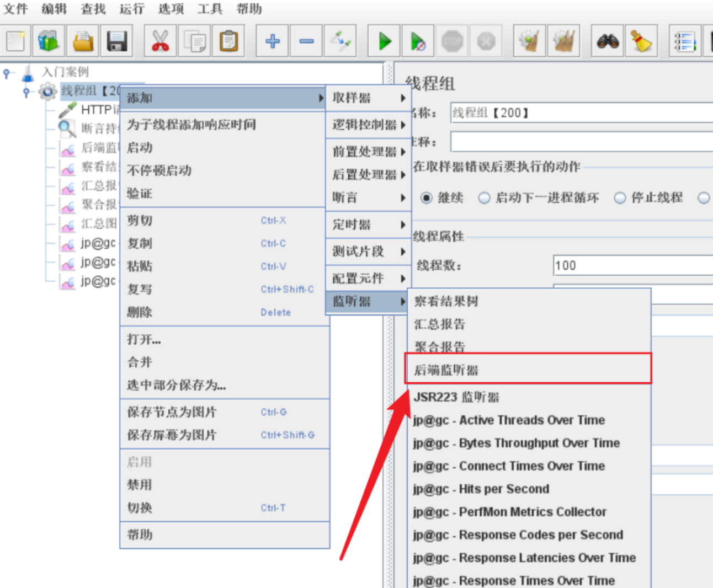This screenshot has height=588, width=713.
Task: Click the Cut scissors icon
Action: (x=160, y=41)
